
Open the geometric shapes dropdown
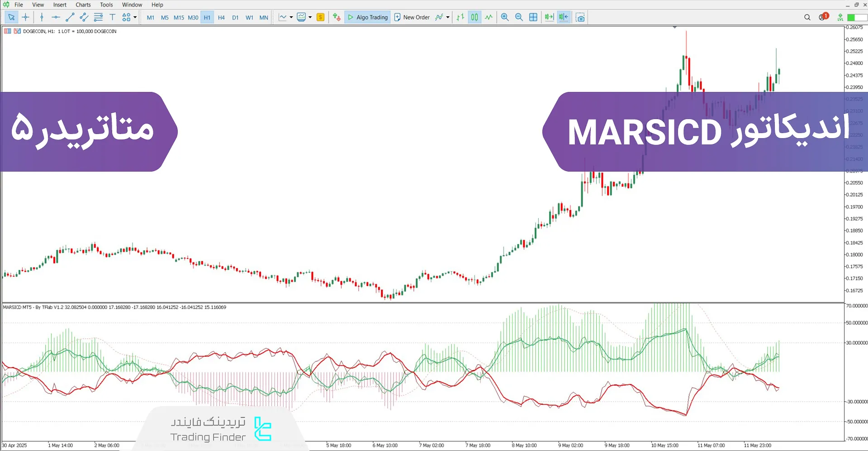pos(126,17)
